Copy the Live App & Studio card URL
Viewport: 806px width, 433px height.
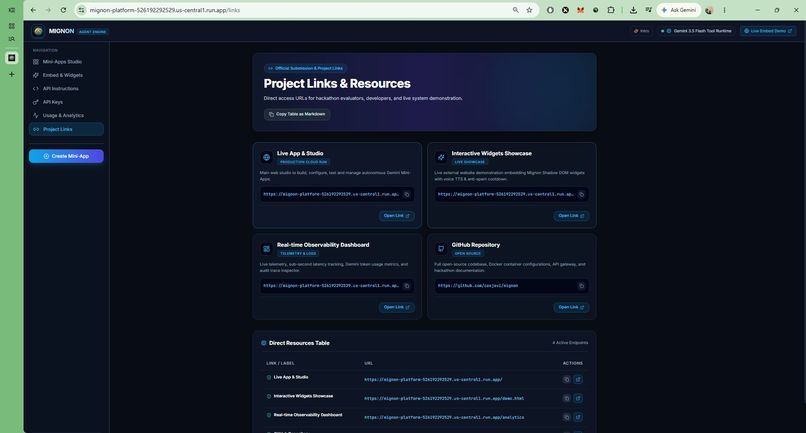tap(407, 194)
